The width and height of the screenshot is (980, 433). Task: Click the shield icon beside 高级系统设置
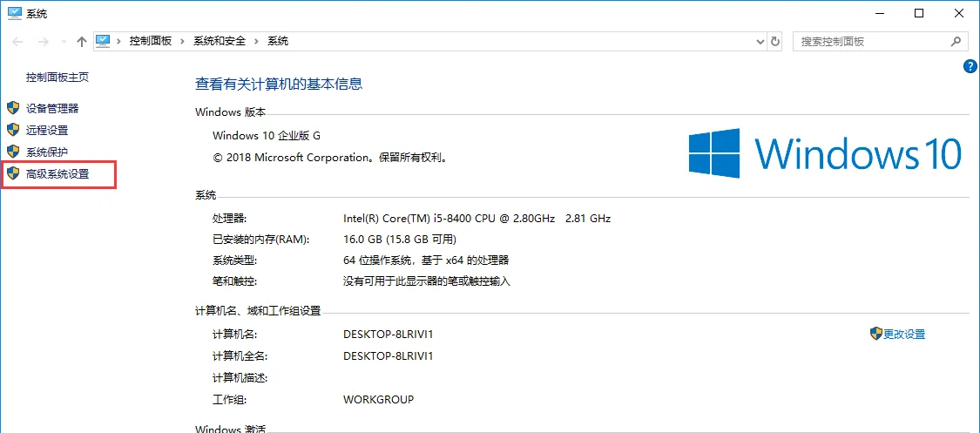pyautogui.click(x=12, y=173)
